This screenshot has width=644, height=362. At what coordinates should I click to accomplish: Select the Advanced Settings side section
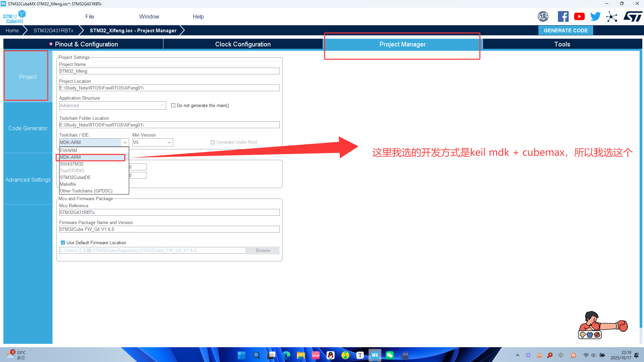point(28,180)
